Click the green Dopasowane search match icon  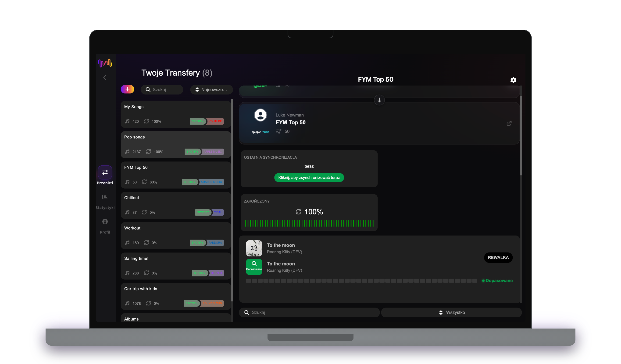coord(254,266)
